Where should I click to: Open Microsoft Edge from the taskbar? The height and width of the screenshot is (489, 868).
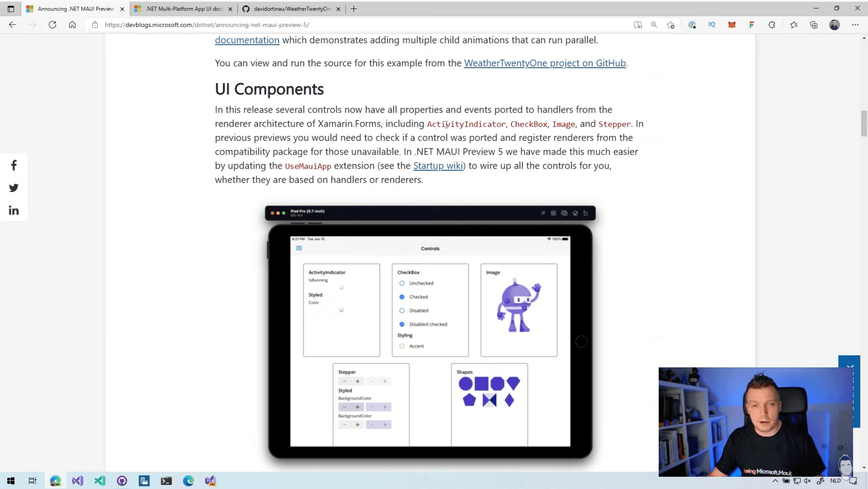(188, 481)
